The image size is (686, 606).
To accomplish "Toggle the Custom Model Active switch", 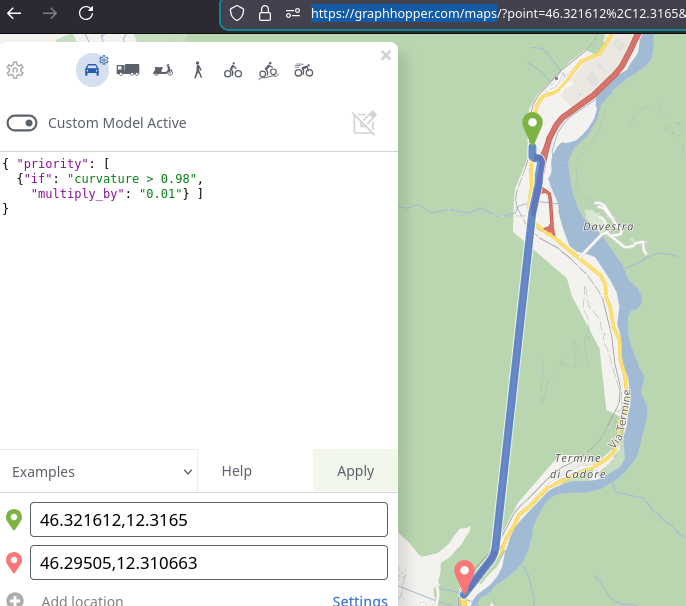I will click(22, 123).
